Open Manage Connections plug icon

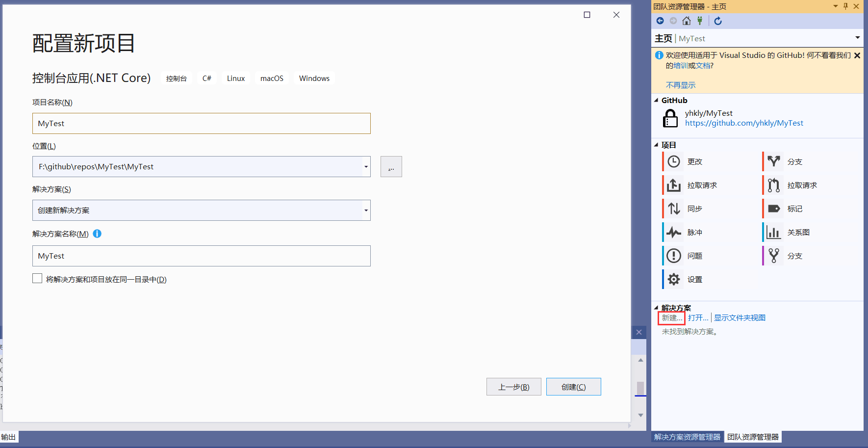click(700, 21)
